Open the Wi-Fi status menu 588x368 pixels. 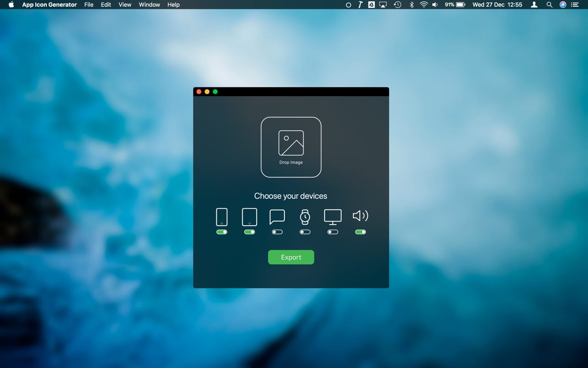tap(424, 5)
